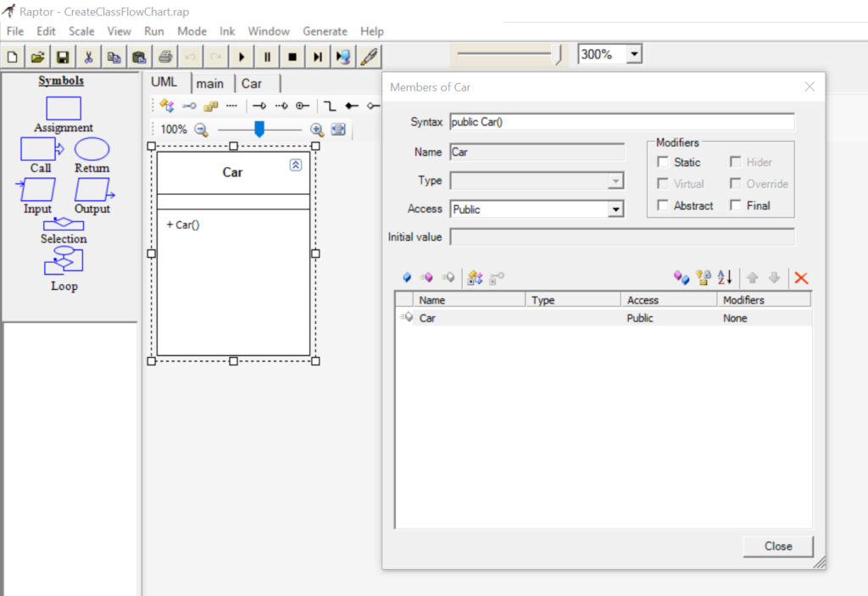
Task: Zoom out with the magnifier minus icon
Action: [x=201, y=129]
